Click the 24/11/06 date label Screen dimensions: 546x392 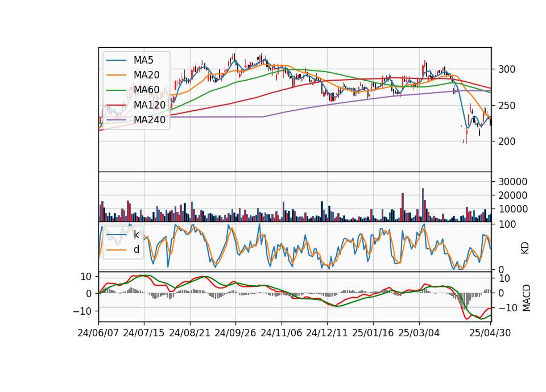pos(282,333)
